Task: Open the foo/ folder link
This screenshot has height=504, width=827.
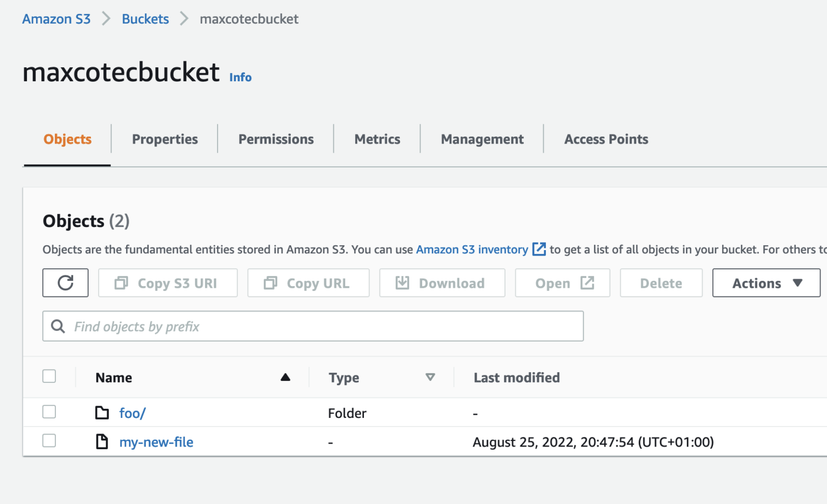Action: [x=132, y=413]
